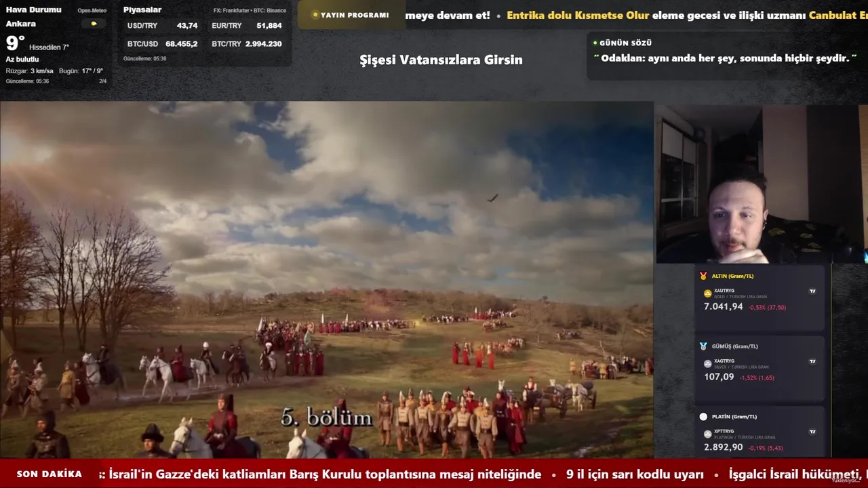Click the 'Canbulat' name in the top ticker
The image size is (868, 488).
tap(833, 15)
